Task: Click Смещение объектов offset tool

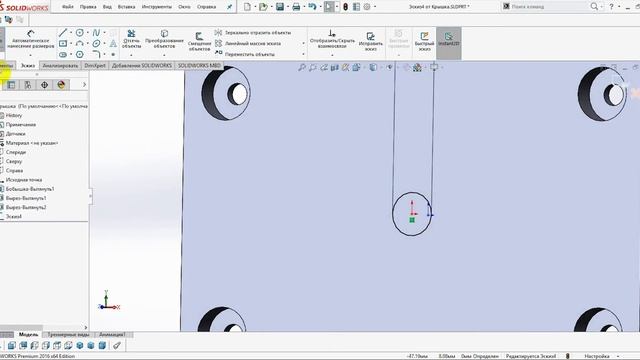Action: pos(199,42)
